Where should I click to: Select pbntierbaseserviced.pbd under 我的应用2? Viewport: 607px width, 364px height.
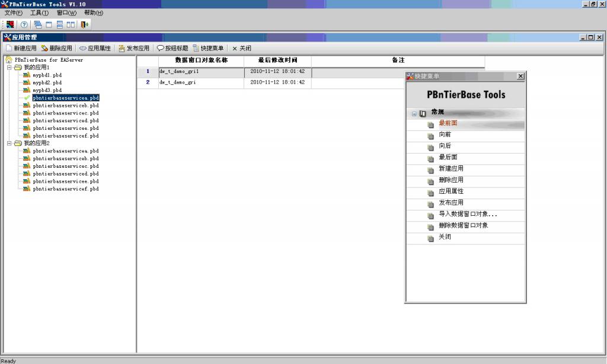tap(66, 174)
